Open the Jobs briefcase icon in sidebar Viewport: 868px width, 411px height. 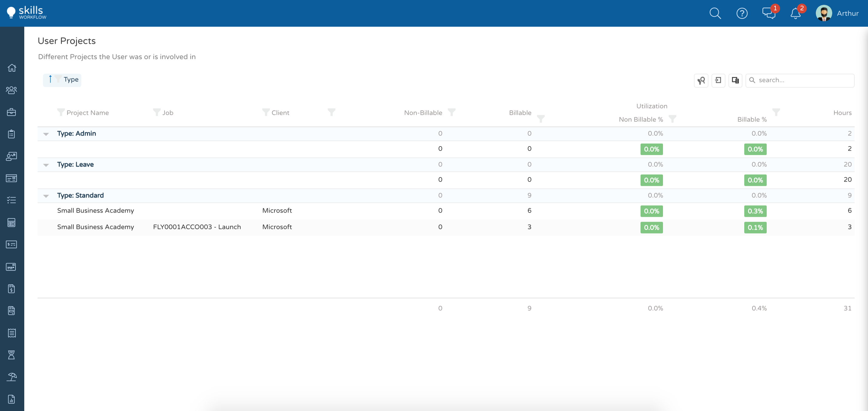point(12,112)
